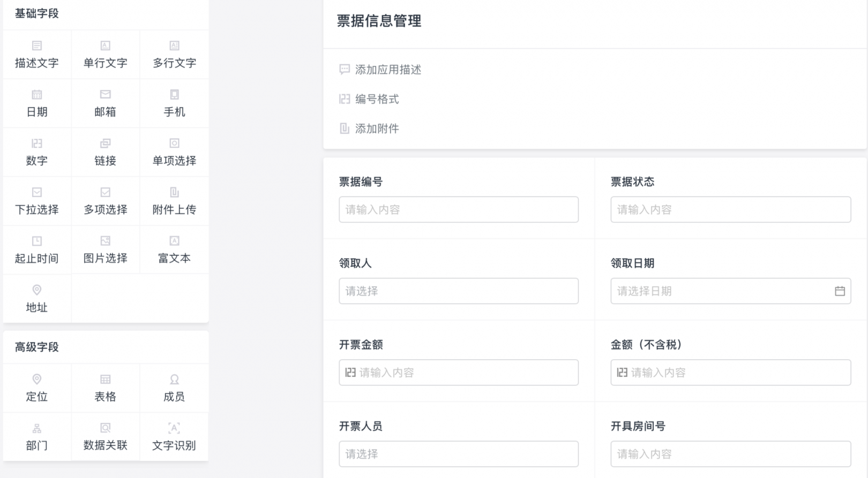This screenshot has height=478, width=868.
Task: Select the 定位 location pin icon
Action: click(x=37, y=380)
